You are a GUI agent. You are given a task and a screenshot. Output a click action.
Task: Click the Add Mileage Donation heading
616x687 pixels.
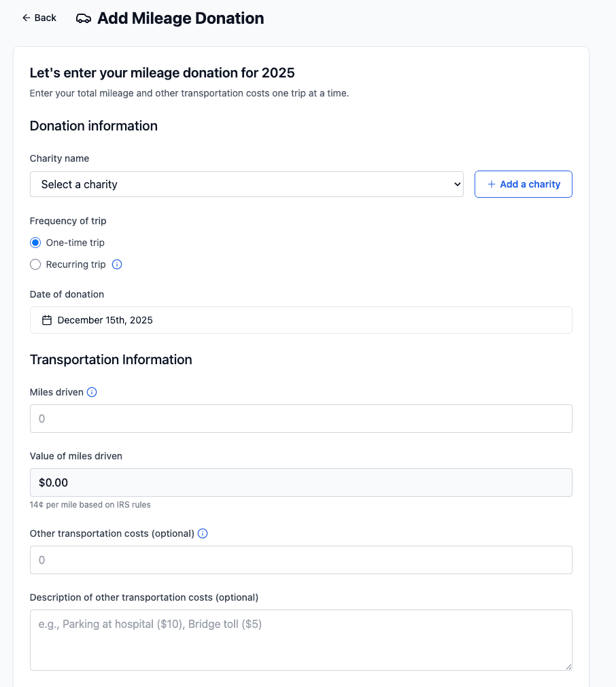tap(180, 18)
